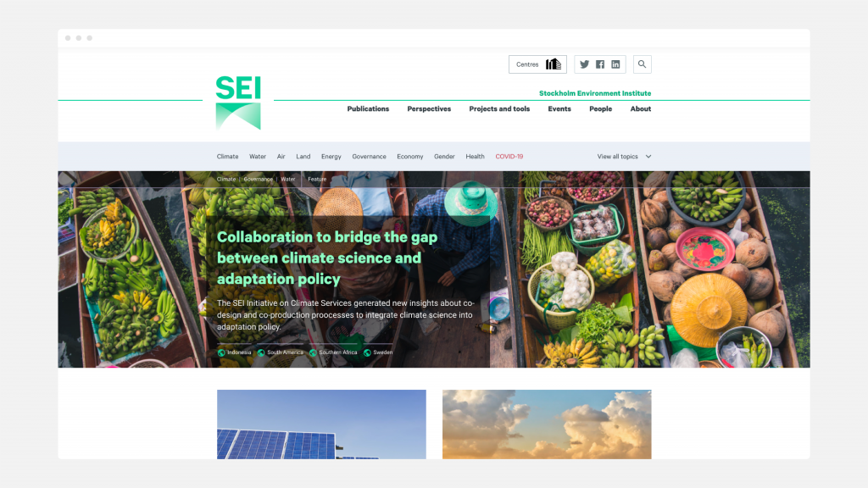
Task: Click the SEI logo
Action: click(238, 103)
